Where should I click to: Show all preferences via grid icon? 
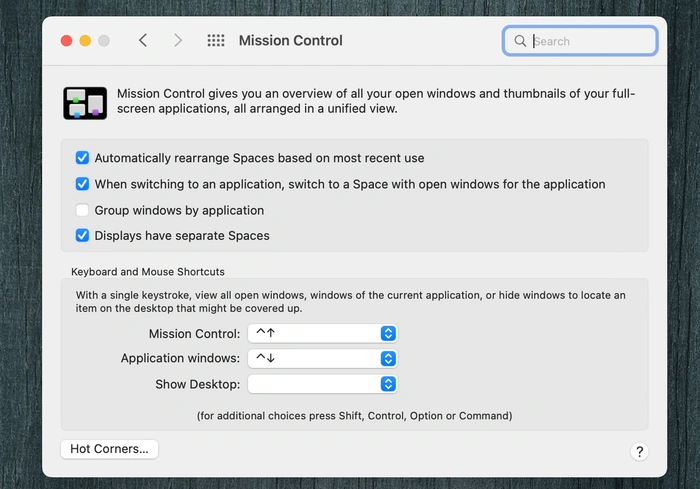(216, 41)
